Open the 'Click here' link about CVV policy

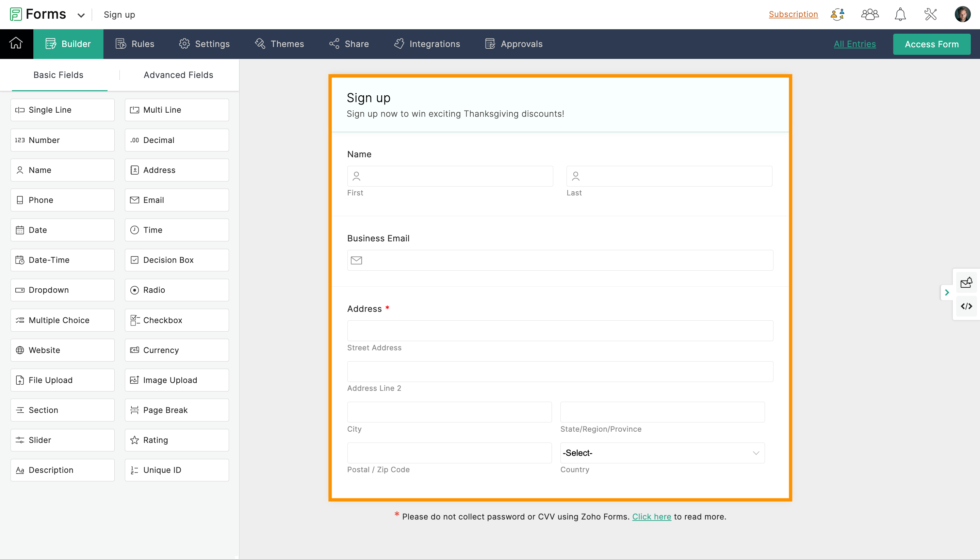click(652, 516)
